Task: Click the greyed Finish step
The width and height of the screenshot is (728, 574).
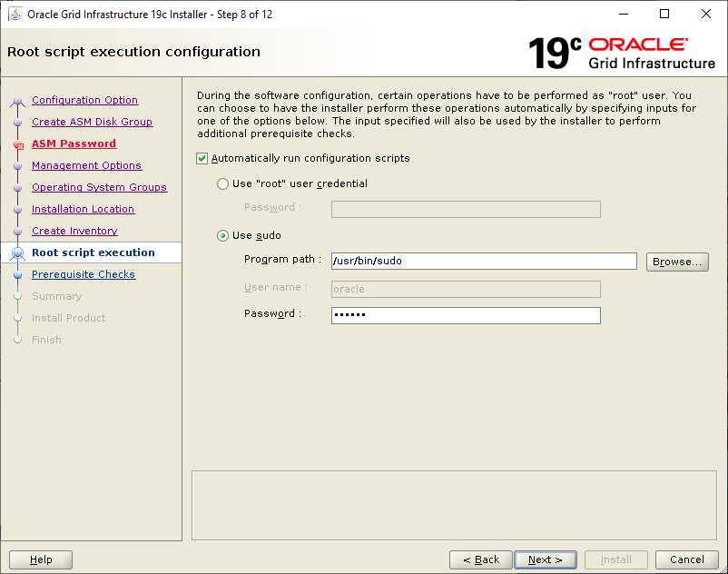Action: [46, 340]
